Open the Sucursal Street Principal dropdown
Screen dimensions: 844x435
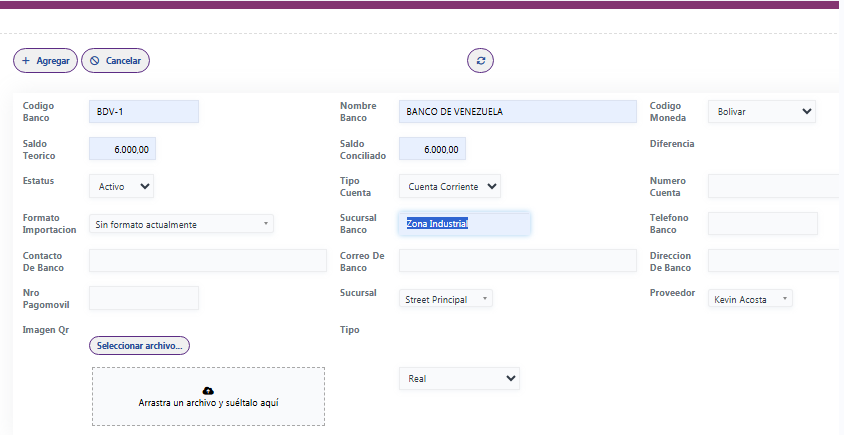click(x=445, y=299)
